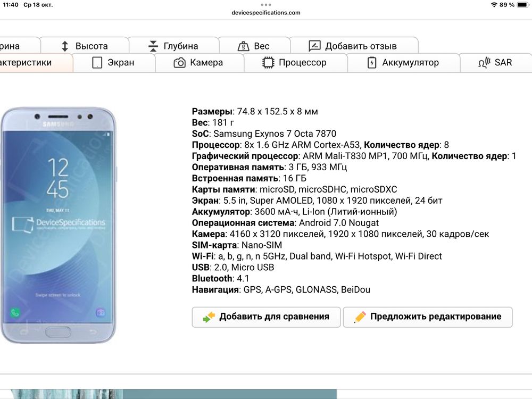The height and width of the screenshot is (399, 532).
Task: Tap the devicespecifications.com address bar
Action: (265, 13)
